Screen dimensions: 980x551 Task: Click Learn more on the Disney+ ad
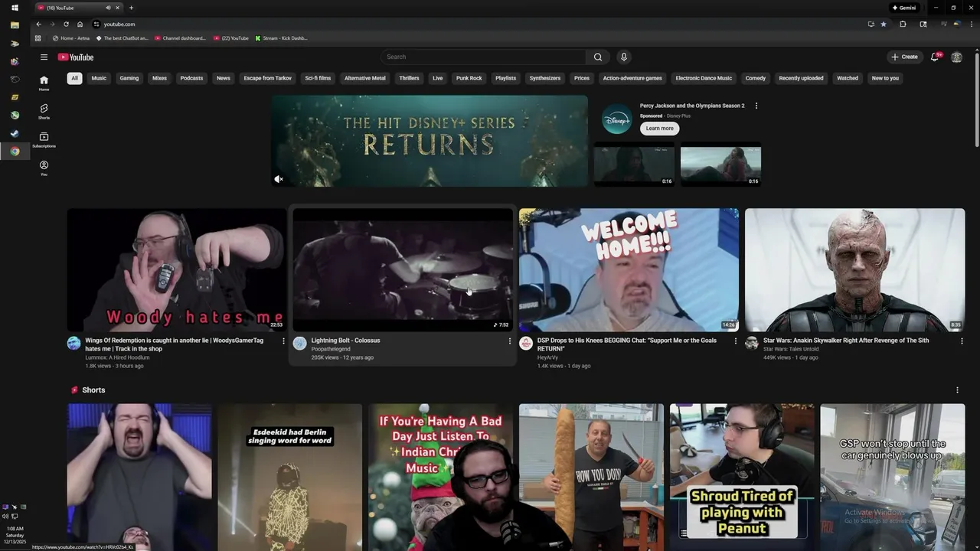[660, 129]
